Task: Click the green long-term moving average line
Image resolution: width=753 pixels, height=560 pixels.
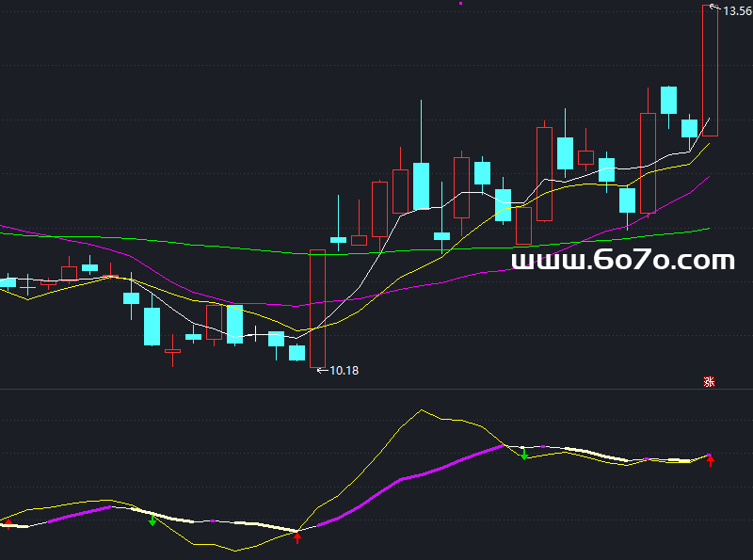Action: pos(188,241)
